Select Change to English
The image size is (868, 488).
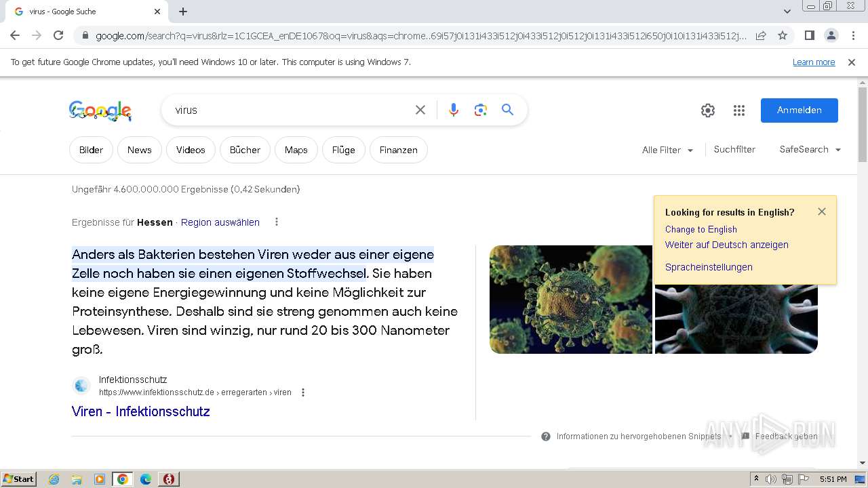[x=701, y=229]
